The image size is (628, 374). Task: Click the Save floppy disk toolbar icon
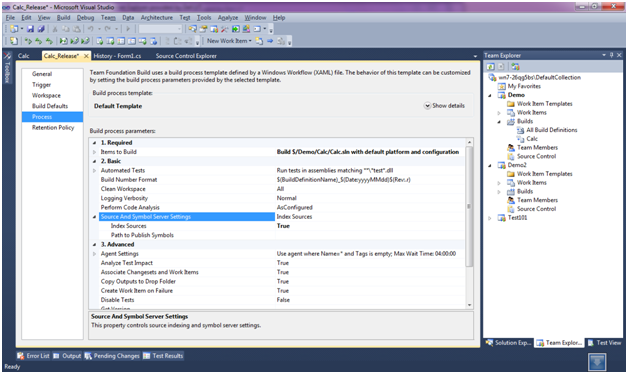(30, 29)
